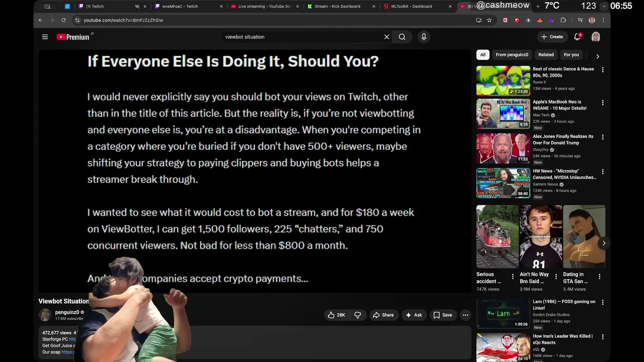644x362 pixels.
Task: Open Larn (1986) FOSS gaming video
Action: point(503,314)
